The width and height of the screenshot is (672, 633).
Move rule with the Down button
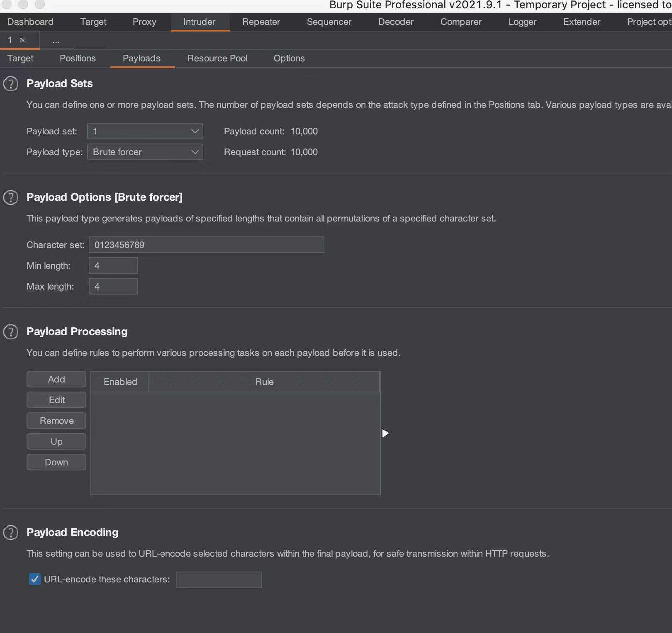[x=56, y=462]
